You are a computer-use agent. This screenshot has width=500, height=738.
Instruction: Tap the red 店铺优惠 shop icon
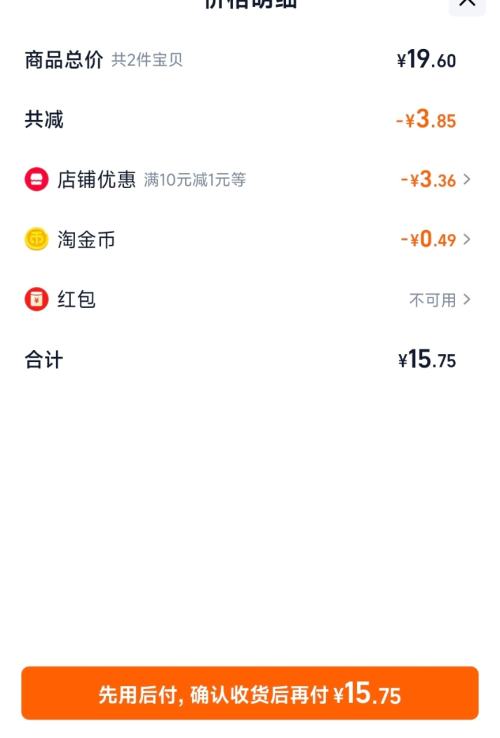[x=36, y=179]
